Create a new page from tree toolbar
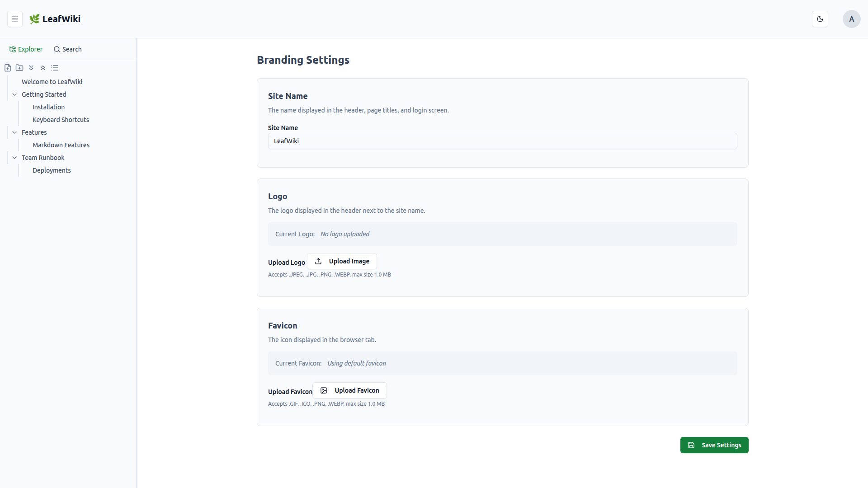 (8, 68)
